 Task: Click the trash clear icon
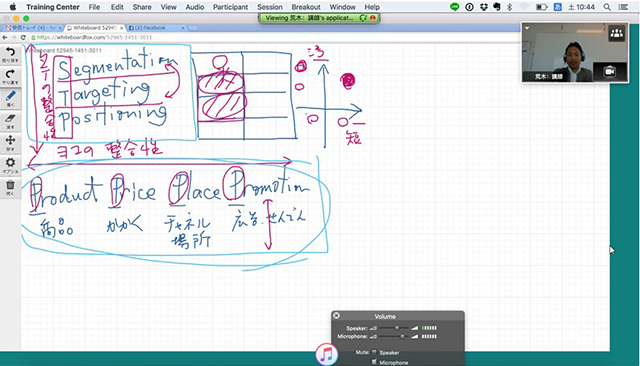pos(10,188)
